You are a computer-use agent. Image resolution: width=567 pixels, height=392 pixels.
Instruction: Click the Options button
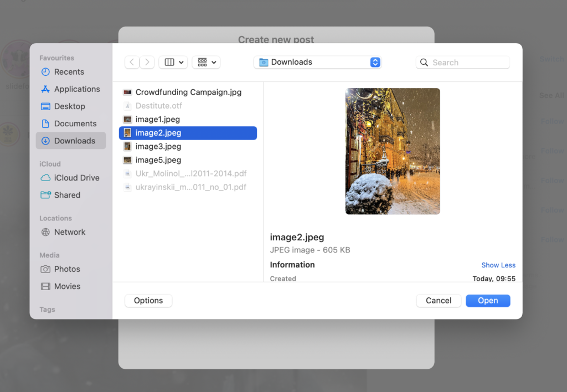click(148, 301)
